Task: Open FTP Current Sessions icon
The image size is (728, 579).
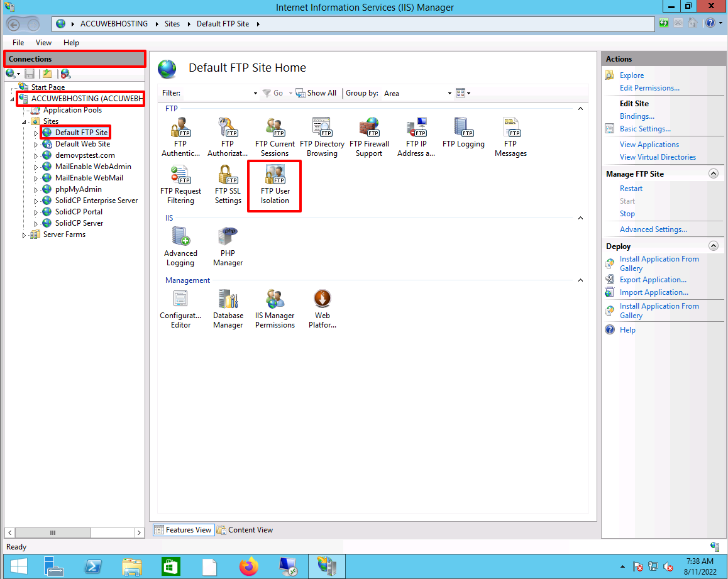Action: [x=274, y=138]
